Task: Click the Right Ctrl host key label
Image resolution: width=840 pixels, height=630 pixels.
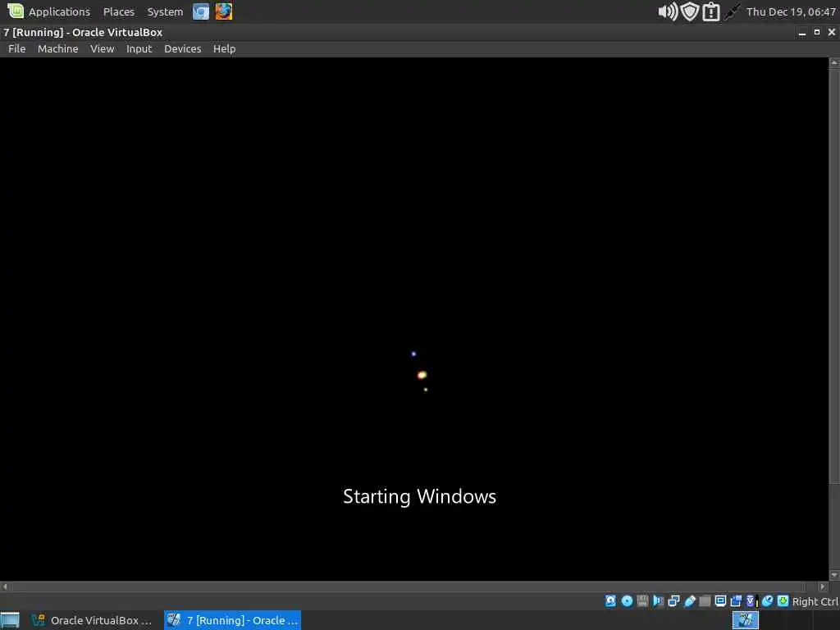Action: tap(815, 601)
